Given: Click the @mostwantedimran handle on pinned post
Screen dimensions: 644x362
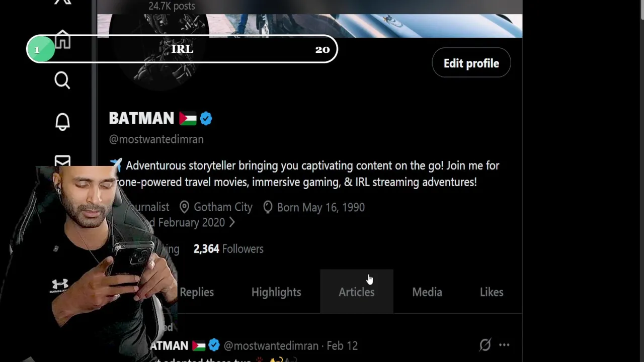Looking at the screenshot, I should (271, 346).
